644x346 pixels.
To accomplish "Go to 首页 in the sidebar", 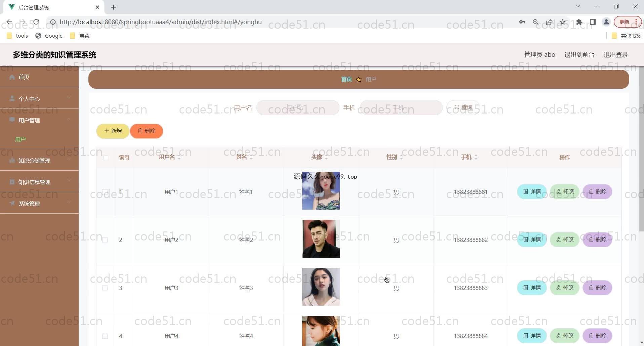I will coord(39,77).
